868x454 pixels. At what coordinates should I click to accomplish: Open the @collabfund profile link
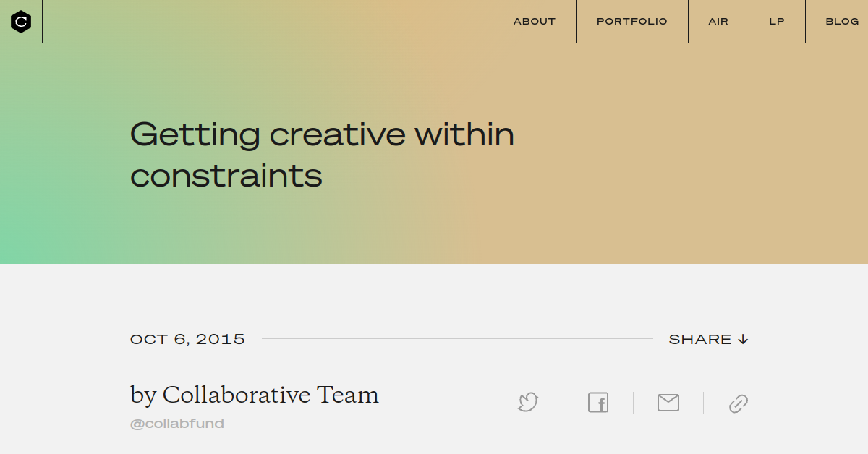pos(176,423)
